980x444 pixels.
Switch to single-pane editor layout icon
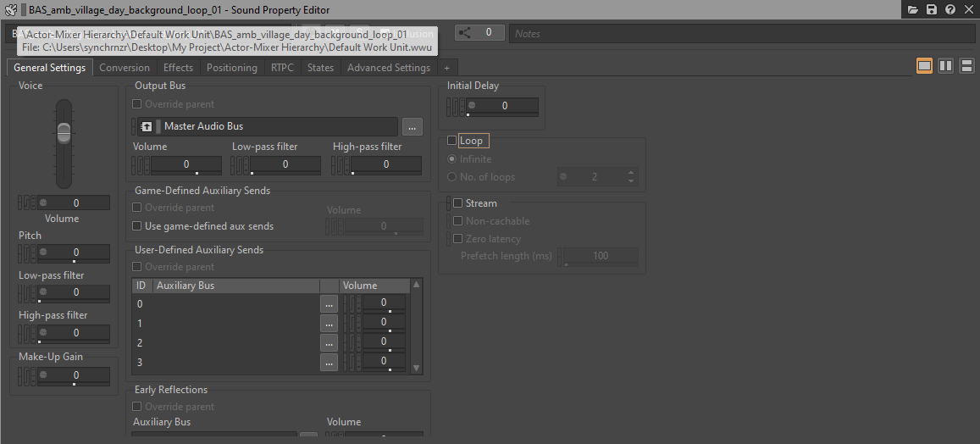924,65
